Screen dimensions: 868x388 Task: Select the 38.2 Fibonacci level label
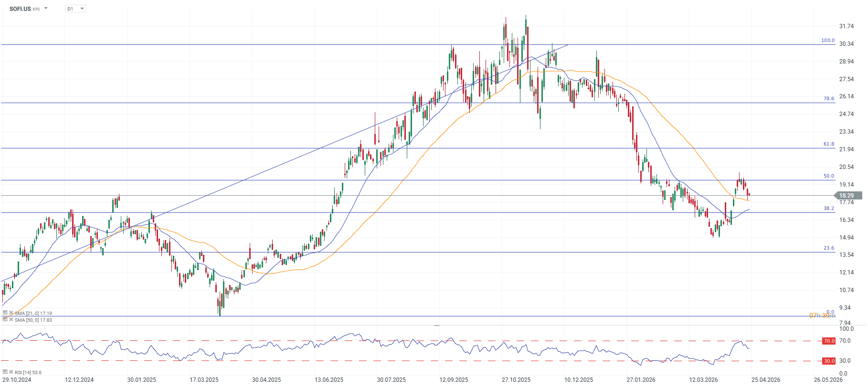coord(829,209)
